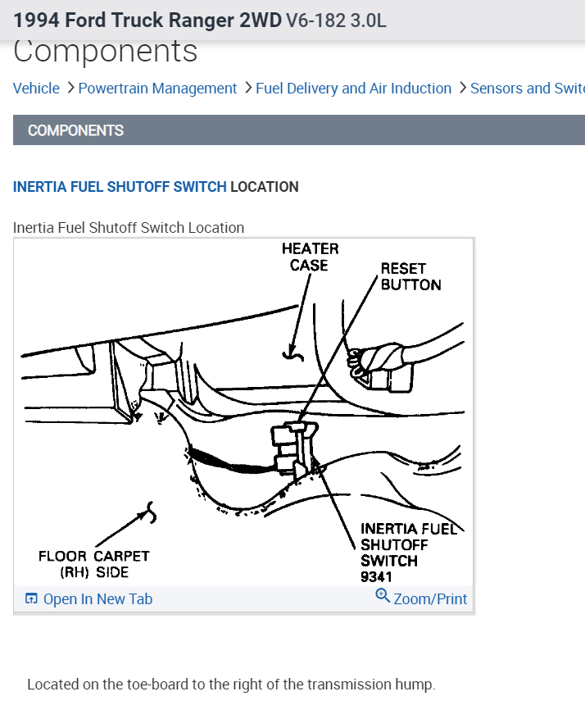Image resolution: width=585 pixels, height=728 pixels.
Task: Click the chevron before Fuel Delivery and Air Induction
Action: 247,88
